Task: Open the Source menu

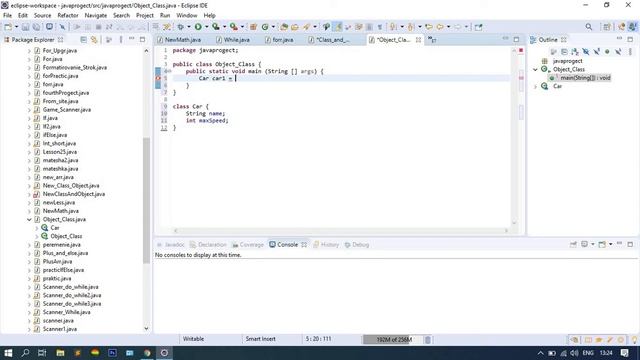Action: pos(42,16)
